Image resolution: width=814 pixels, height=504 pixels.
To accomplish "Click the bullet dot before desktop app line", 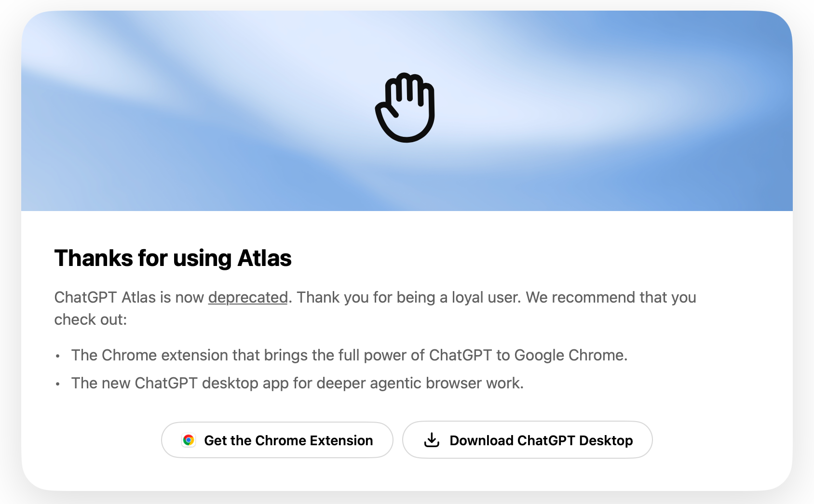I will pyautogui.click(x=58, y=385).
